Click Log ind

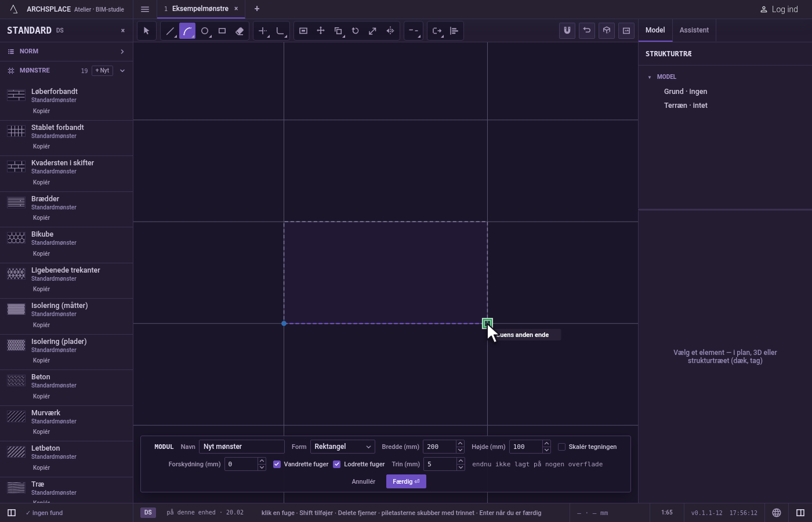[779, 9]
